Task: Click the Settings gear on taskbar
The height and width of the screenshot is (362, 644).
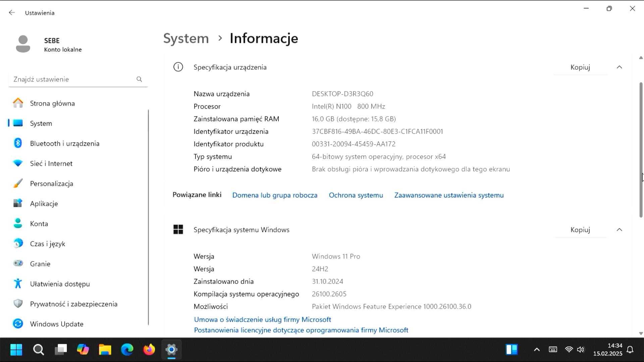Action: tap(171, 350)
